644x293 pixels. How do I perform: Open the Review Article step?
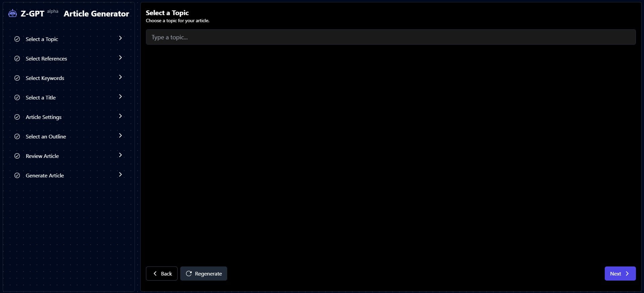(42, 156)
